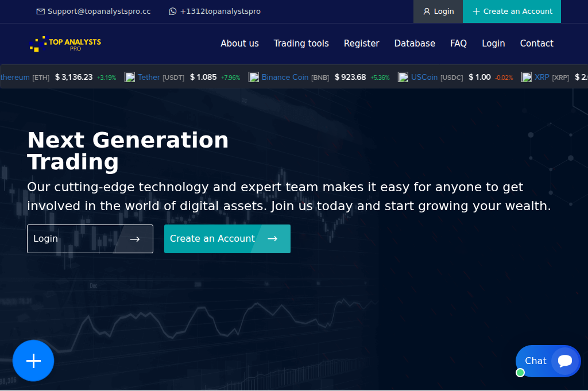This screenshot has width=588, height=391.
Task: Click the floating plus button
Action: [33, 361]
